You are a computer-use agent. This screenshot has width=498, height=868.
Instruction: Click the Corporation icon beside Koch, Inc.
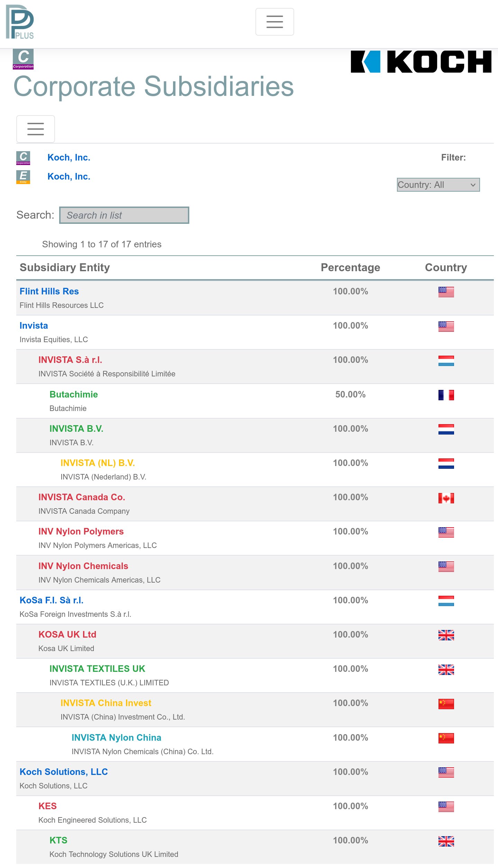click(x=23, y=158)
